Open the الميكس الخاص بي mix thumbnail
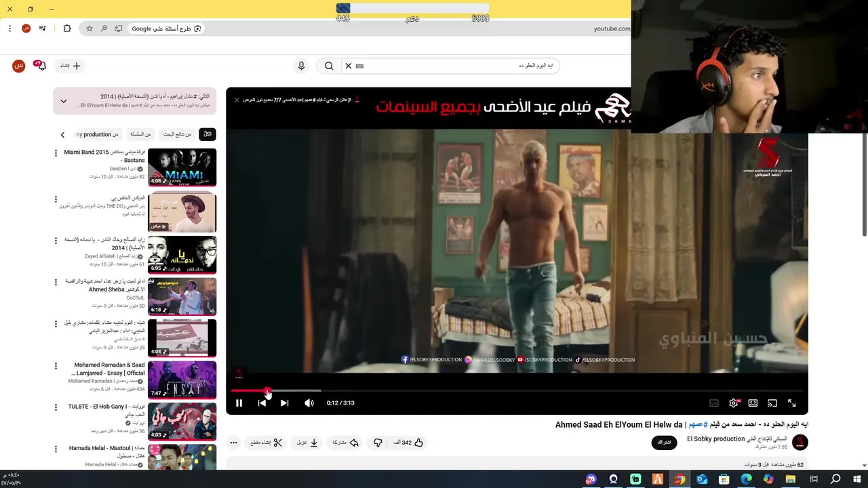The image size is (868, 488). click(182, 213)
